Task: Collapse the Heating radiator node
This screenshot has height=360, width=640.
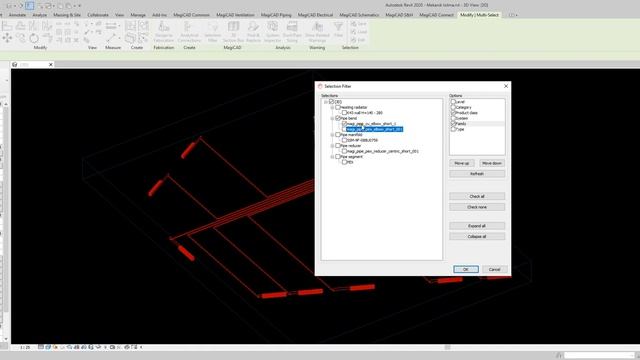Action: (x=332, y=107)
